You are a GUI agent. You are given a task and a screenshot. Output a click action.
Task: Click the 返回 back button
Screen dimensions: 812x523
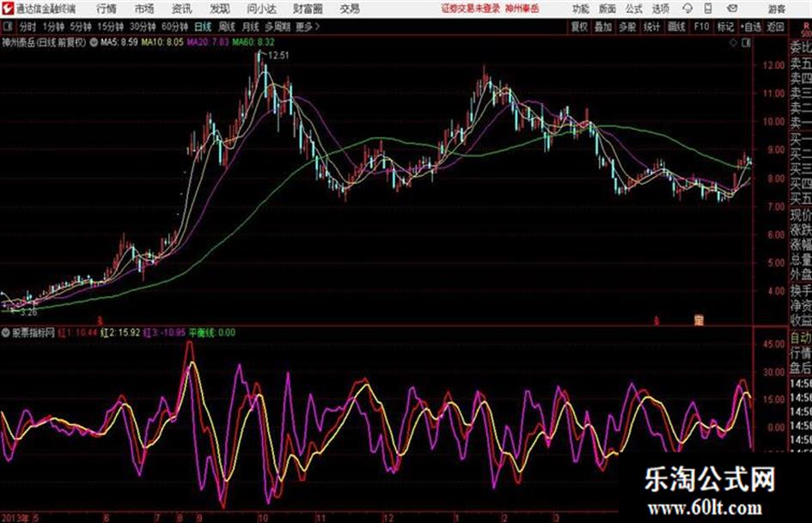coord(775,27)
